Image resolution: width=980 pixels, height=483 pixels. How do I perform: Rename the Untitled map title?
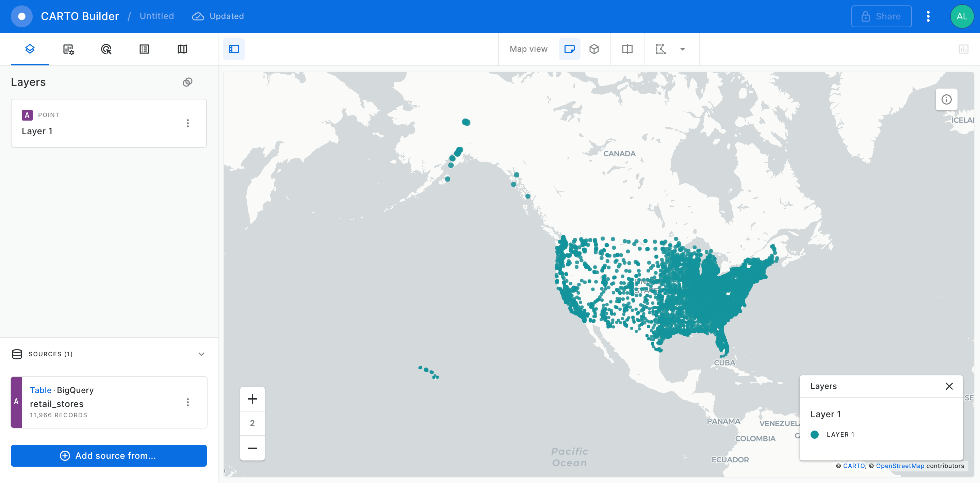click(157, 16)
